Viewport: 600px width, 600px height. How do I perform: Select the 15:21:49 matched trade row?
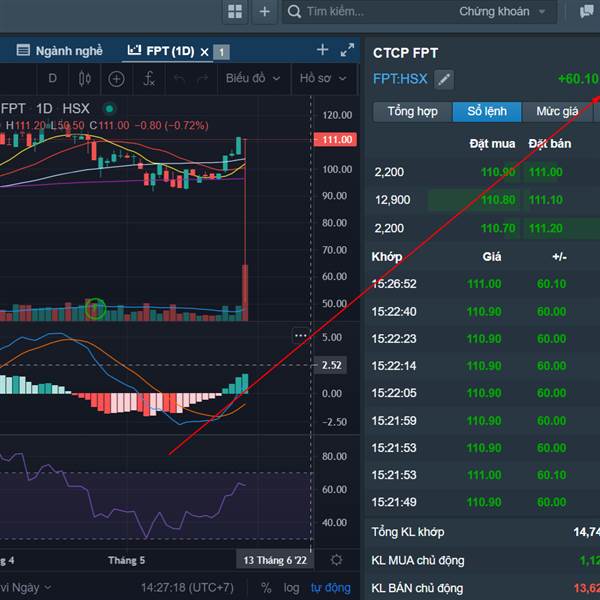pyautogui.click(x=484, y=502)
